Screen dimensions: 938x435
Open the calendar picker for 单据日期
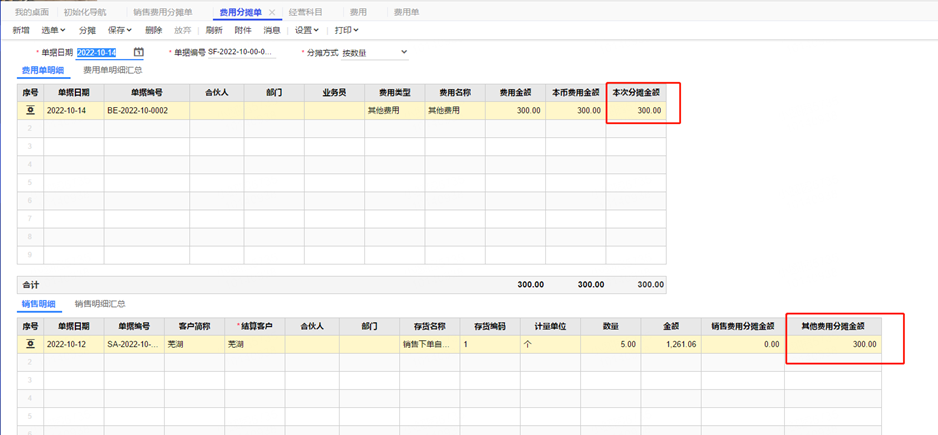coord(139,52)
